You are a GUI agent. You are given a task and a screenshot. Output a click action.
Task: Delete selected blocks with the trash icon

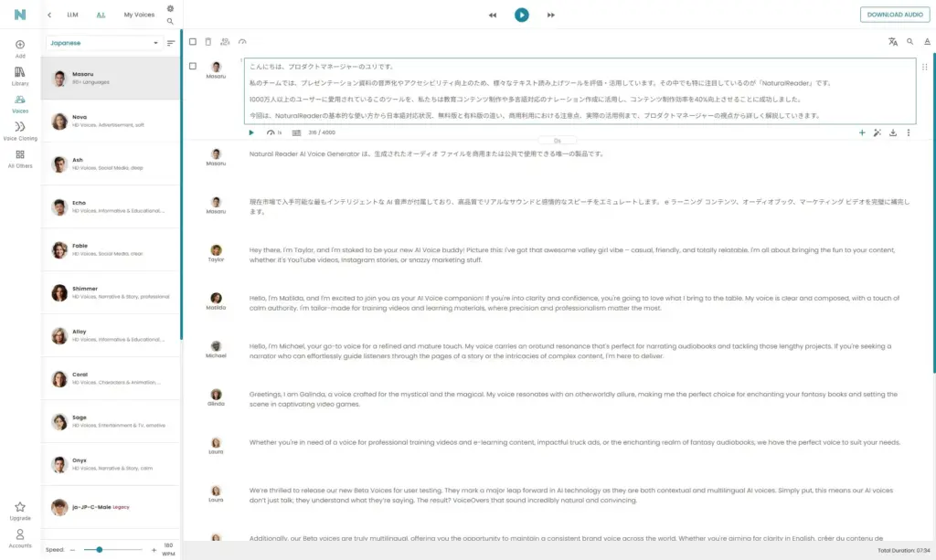pos(208,42)
